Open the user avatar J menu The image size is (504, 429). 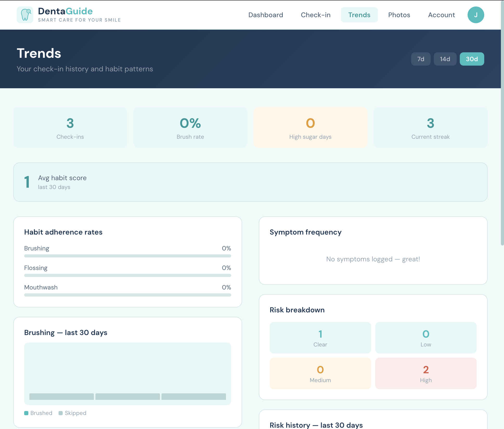tap(475, 15)
